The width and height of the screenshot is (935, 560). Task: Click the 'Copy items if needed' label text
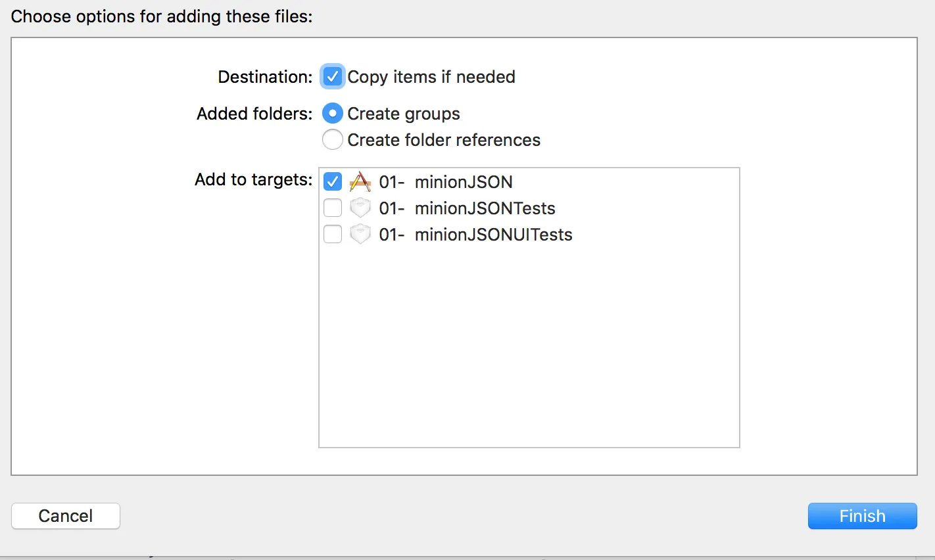tap(431, 77)
